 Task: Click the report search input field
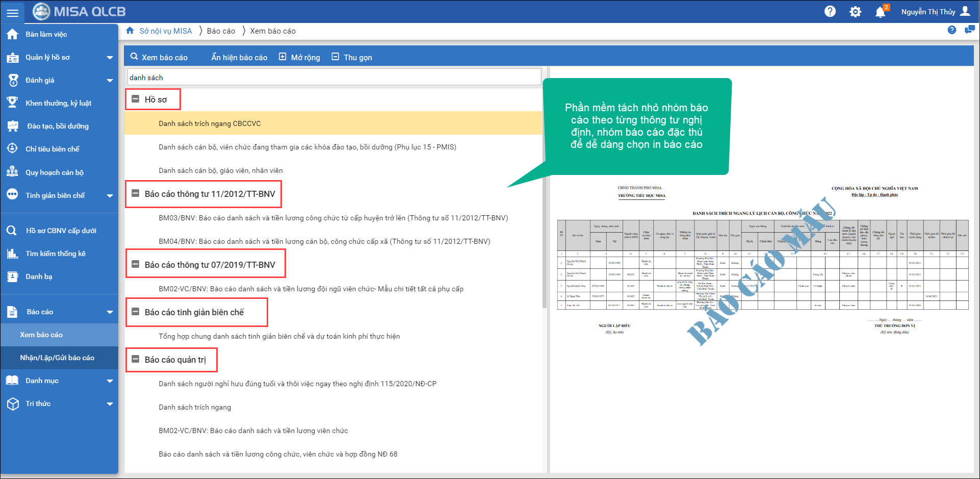334,78
